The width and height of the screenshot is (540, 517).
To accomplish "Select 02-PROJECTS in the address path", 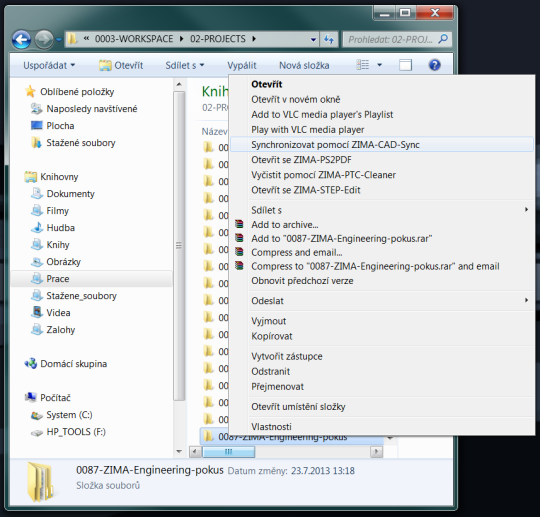I will [218, 39].
